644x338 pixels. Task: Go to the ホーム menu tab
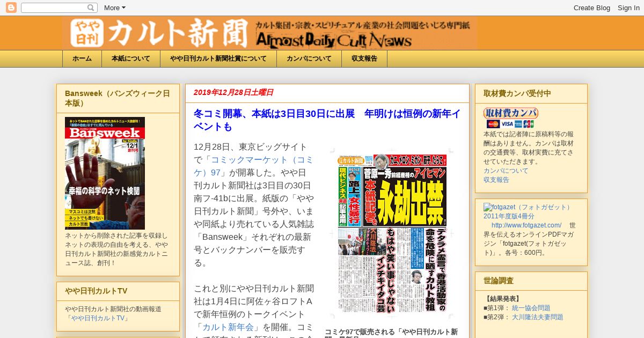[82, 58]
